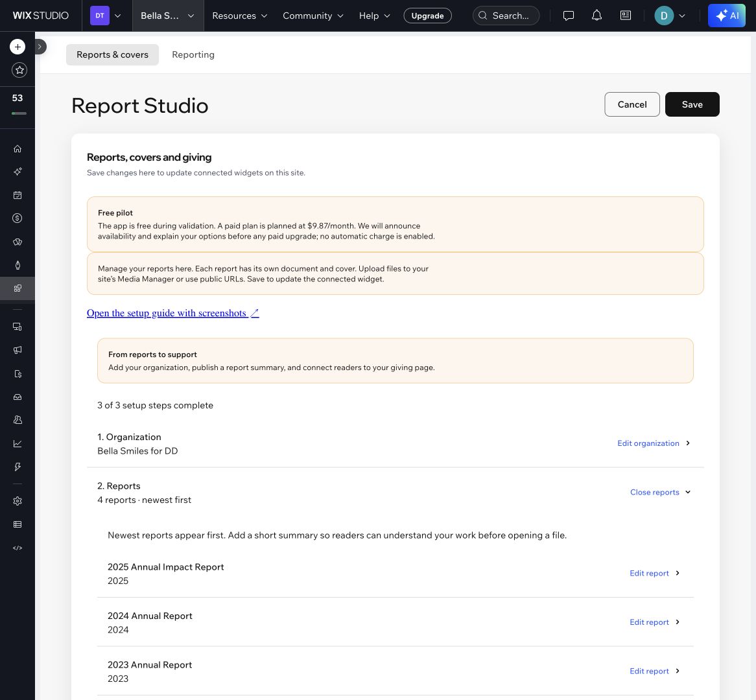Click the Cancel button
The image size is (756, 700).
click(x=632, y=104)
